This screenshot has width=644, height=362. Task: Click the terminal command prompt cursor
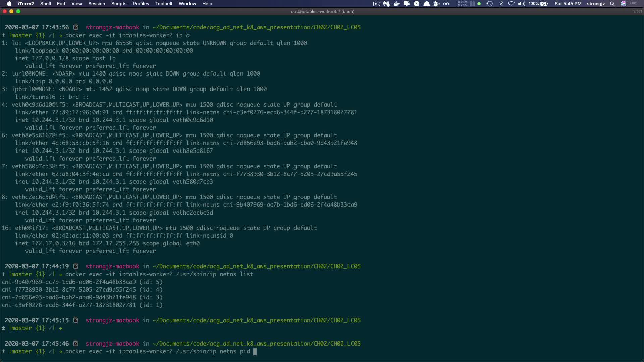click(255, 351)
